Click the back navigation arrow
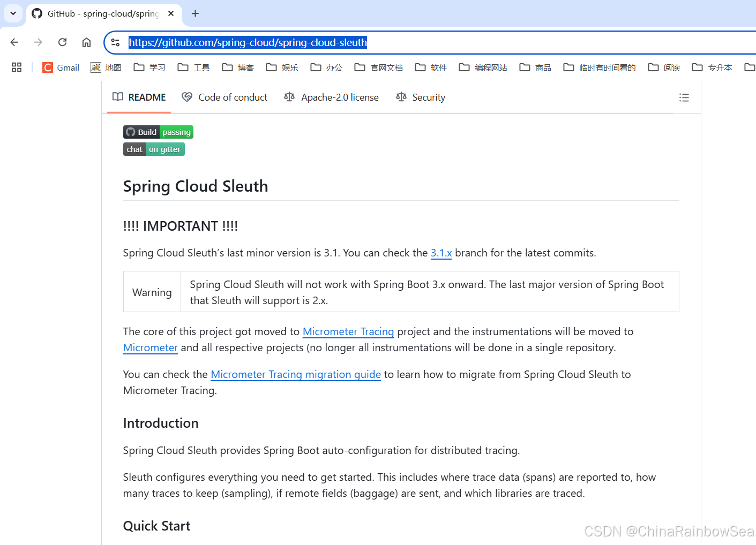 (14, 42)
